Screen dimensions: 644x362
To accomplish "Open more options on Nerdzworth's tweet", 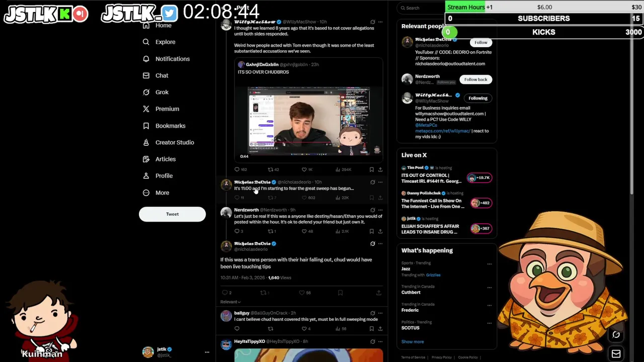I will pyautogui.click(x=380, y=210).
